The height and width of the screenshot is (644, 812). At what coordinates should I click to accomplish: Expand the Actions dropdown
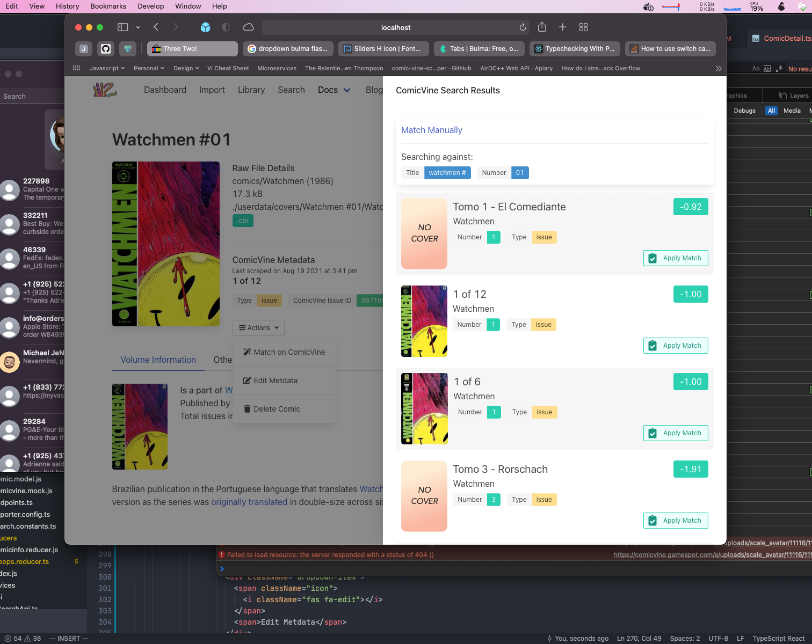(258, 328)
